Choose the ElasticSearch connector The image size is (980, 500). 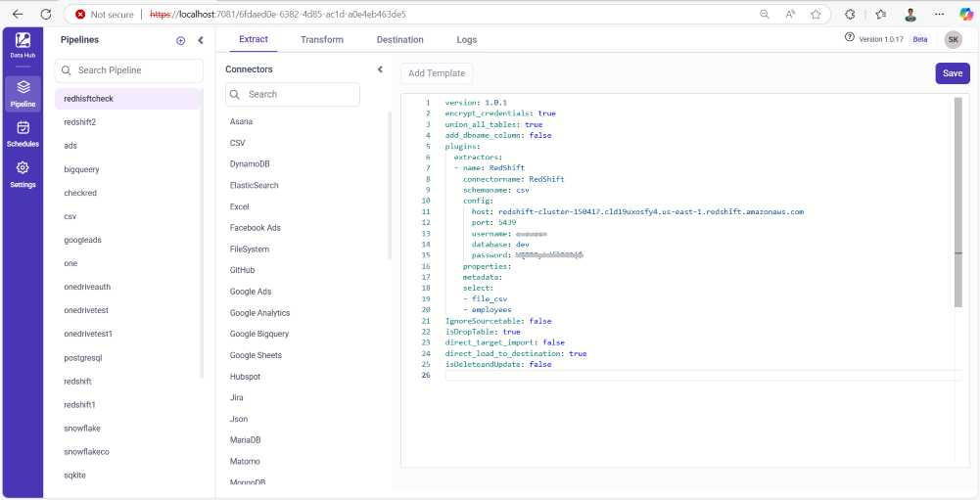(x=255, y=185)
